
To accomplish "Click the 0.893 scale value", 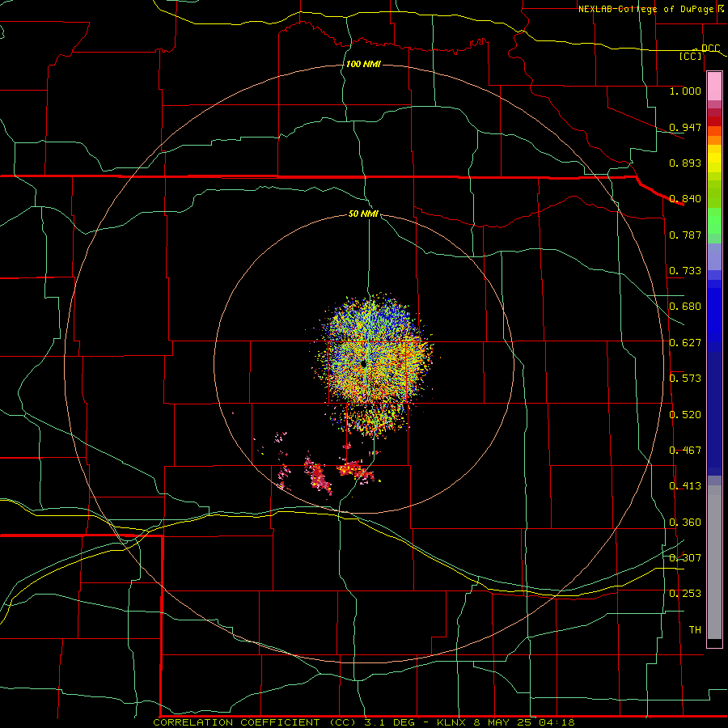I will click(x=685, y=163).
